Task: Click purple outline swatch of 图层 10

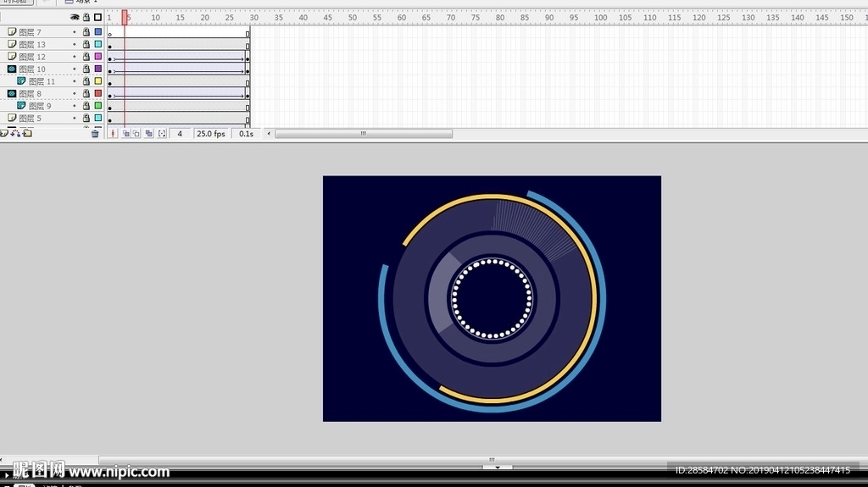Action: (x=98, y=69)
